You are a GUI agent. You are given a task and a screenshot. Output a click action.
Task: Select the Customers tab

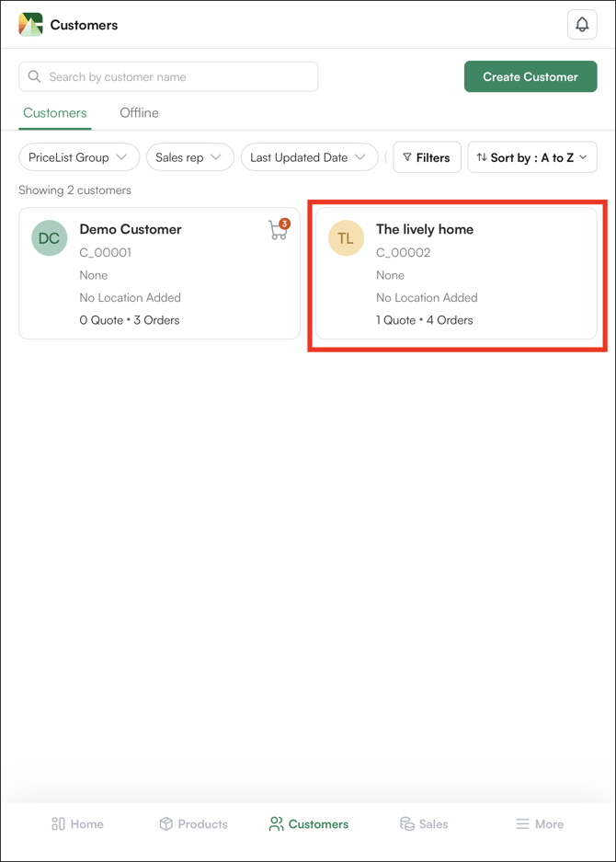coord(54,112)
